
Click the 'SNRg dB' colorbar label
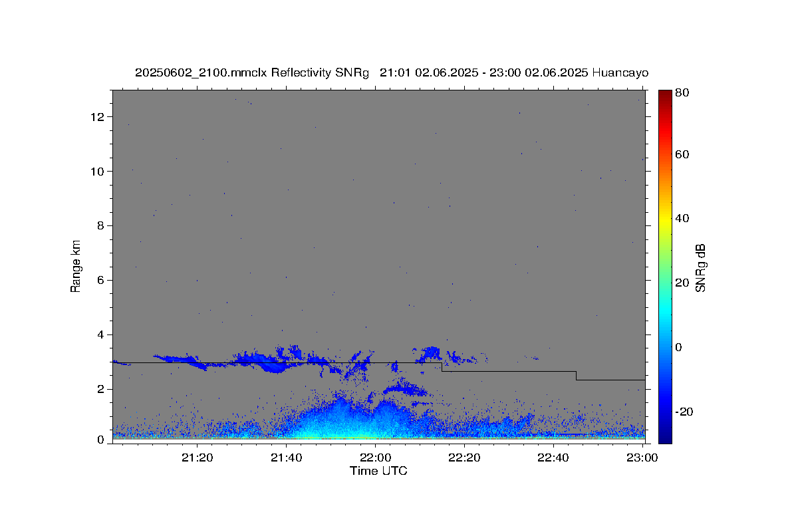coord(700,268)
